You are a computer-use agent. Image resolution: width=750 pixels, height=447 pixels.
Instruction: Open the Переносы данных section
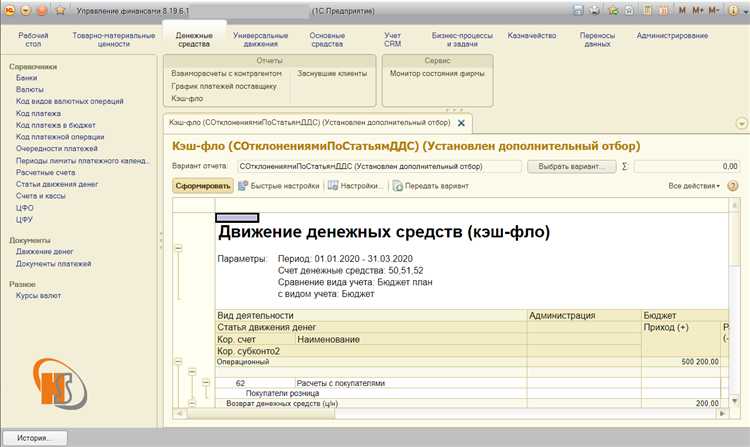pyautogui.click(x=597, y=39)
